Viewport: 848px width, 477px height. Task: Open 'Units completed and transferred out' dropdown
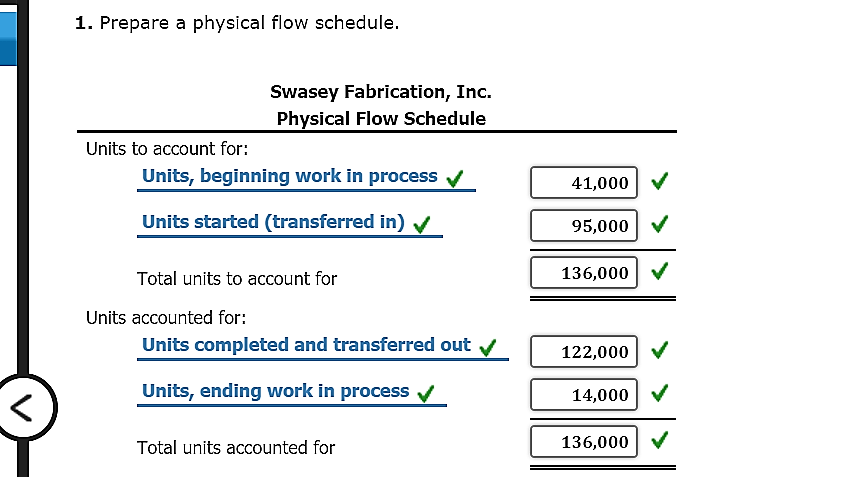coord(323,347)
